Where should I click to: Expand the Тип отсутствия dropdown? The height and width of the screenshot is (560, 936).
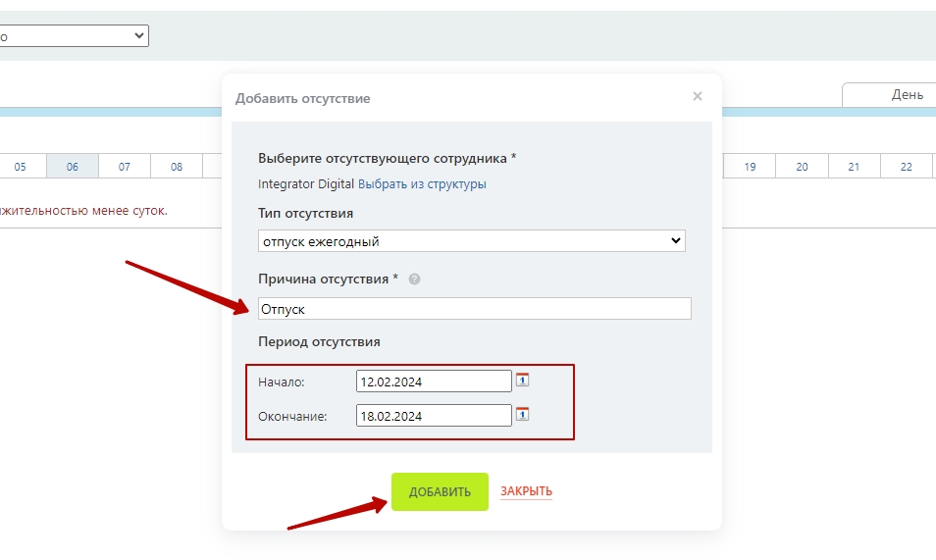[471, 241]
